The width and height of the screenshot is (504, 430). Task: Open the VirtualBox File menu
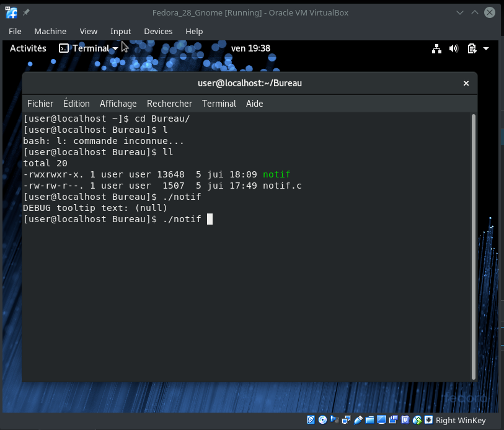15,31
